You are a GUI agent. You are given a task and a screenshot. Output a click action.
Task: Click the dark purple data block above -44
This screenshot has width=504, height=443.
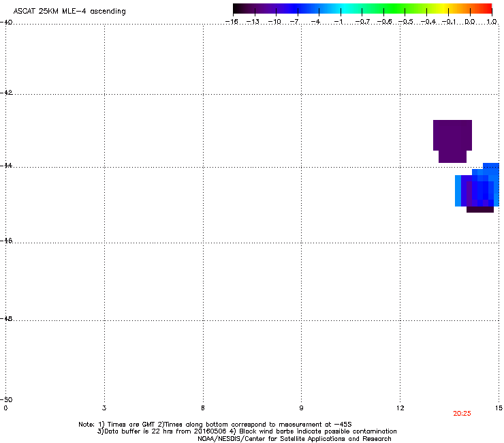click(x=452, y=141)
